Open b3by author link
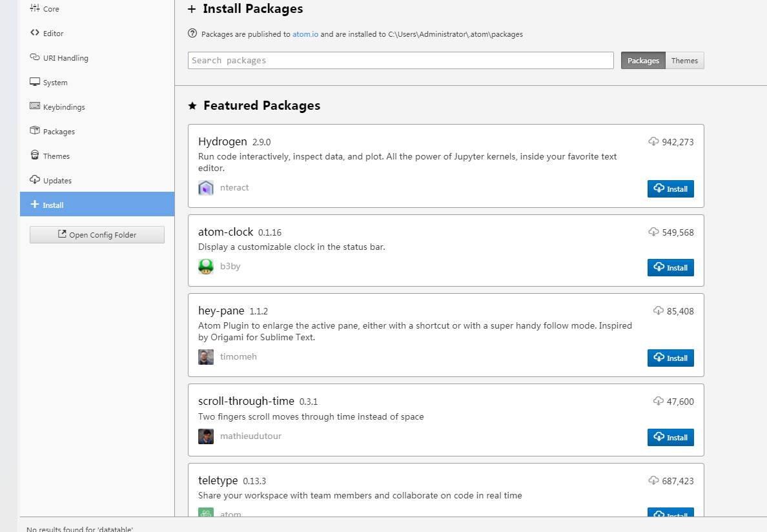 pyautogui.click(x=230, y=267)
